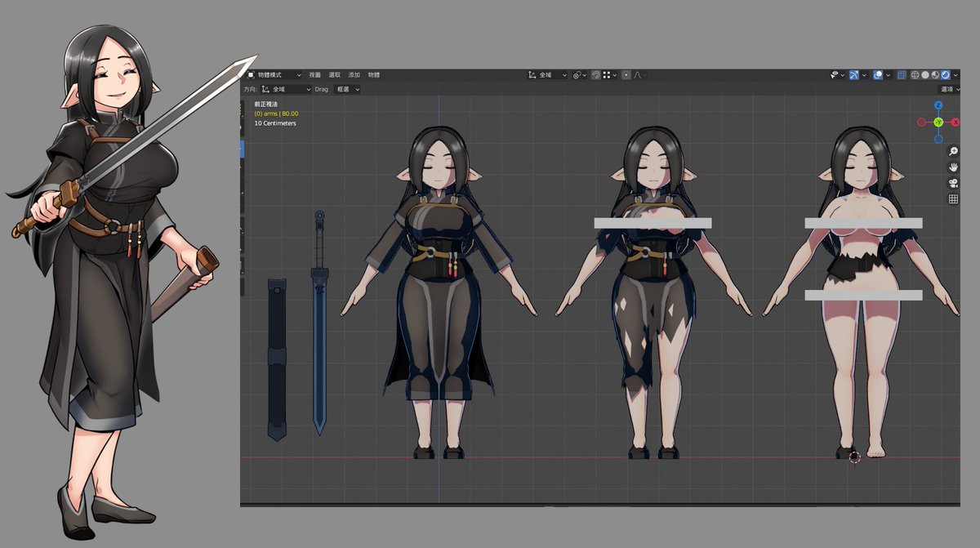Viewport: 980px width, 548px height.
Task: Select the scabbard model in viewport
Action: click(x=277, y=359)
